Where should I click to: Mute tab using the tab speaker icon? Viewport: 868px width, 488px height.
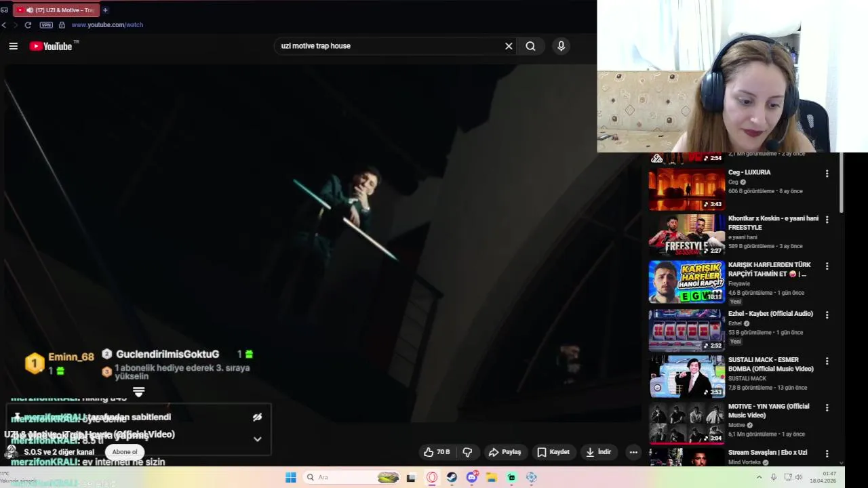30,10
